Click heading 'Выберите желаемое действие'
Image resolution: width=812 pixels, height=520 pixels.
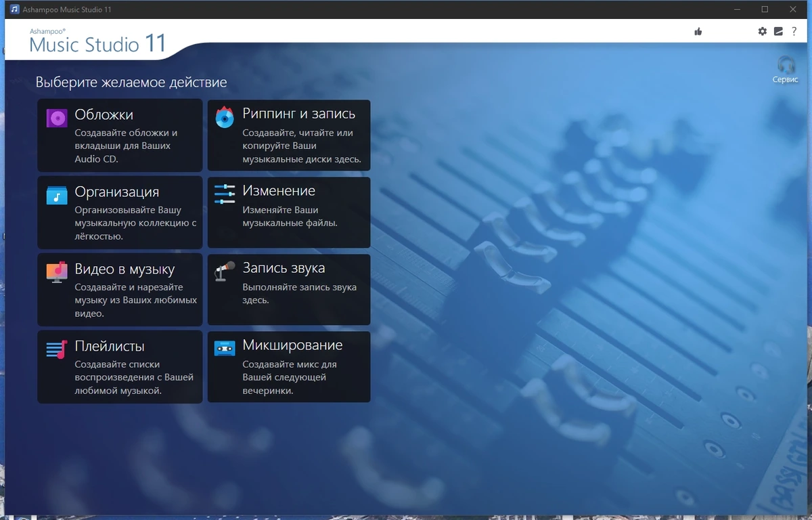[x=131, y=83]
